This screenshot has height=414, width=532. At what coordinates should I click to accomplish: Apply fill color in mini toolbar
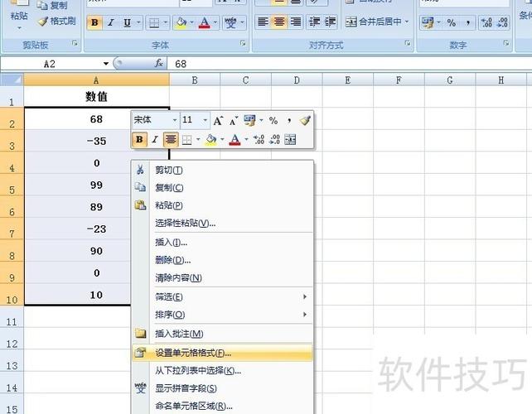click(210, 139)
